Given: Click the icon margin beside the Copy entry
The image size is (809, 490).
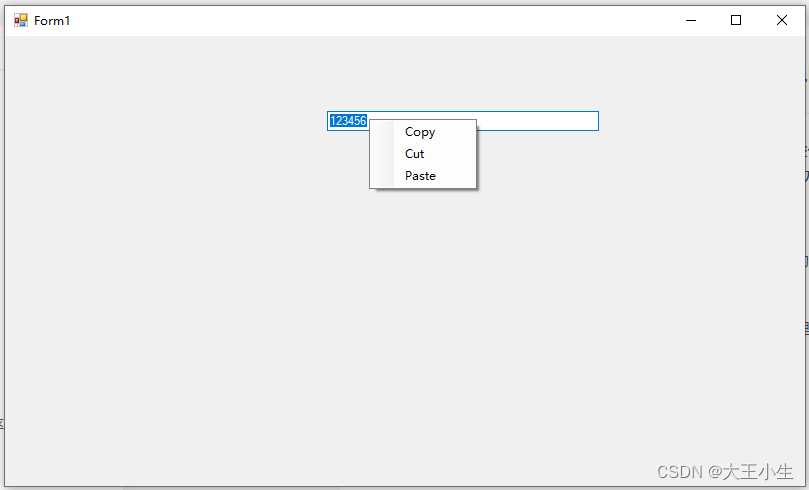Looking at the screenshot, I should coord(382,132).
